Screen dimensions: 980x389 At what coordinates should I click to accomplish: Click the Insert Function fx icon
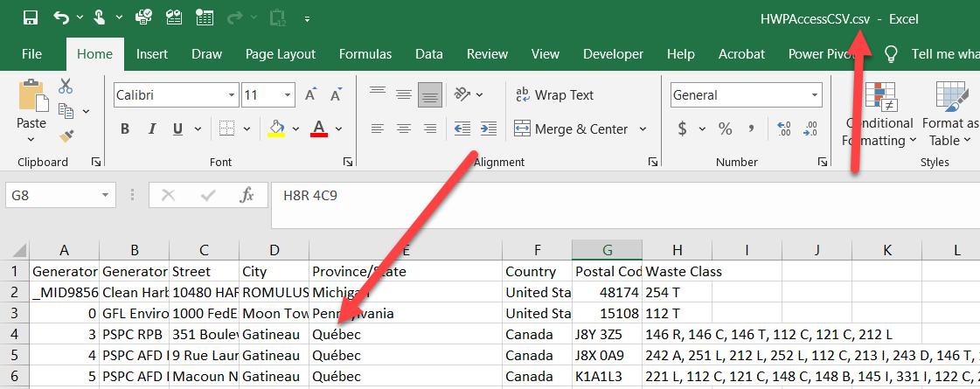coord(247,195)
